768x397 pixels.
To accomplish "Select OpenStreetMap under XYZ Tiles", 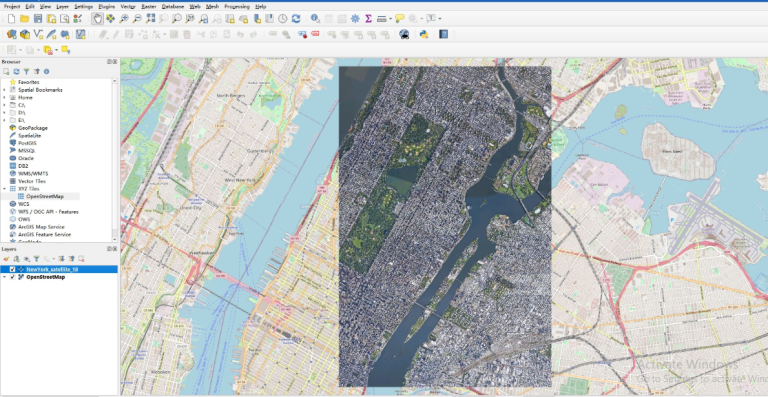I will tap(45, 196).
